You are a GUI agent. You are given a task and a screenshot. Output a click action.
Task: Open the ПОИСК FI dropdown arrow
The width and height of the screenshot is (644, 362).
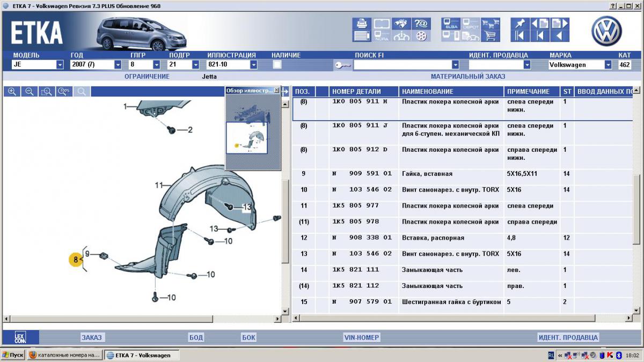[x=455, y=65]
